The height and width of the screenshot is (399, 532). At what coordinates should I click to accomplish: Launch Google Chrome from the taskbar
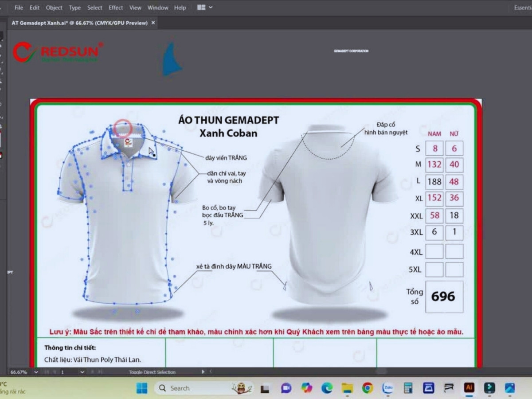(x=367, y=388)
